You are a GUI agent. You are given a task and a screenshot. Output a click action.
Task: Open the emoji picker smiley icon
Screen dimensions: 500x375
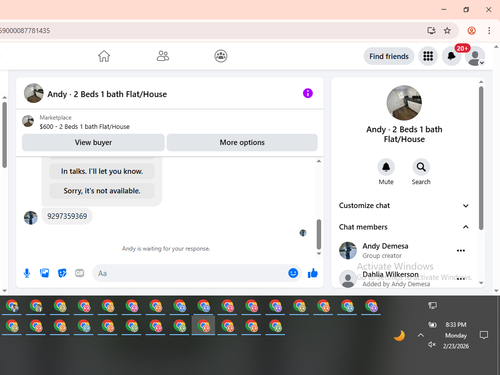coord(293,273)
